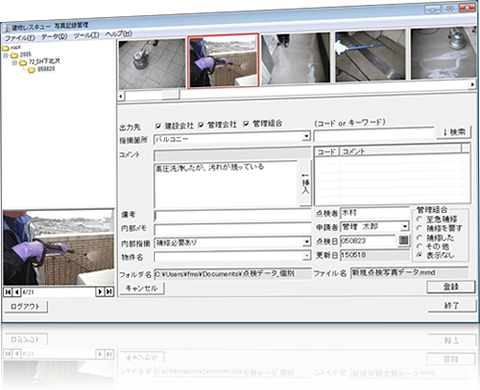Viewport: 480px width, 390px height.
Task: Click the 備考 input field
Action: coord(232,215)
